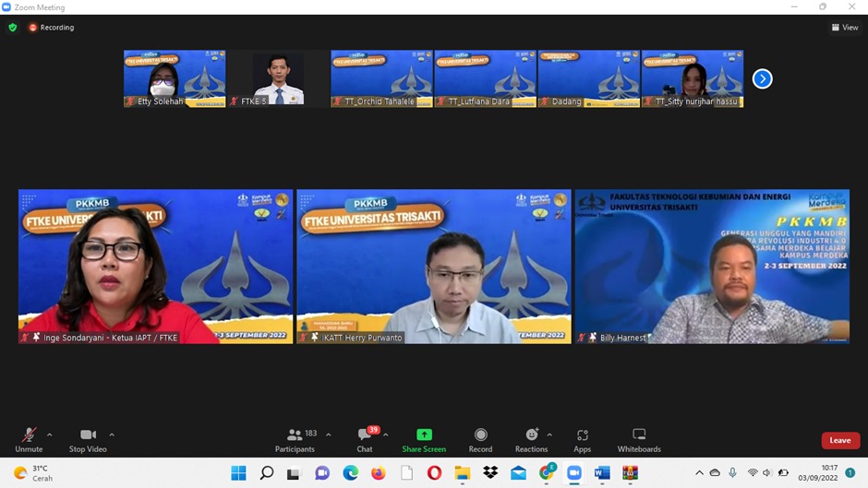Launch Microsoft Edge from taskbar

coord(350,473)
